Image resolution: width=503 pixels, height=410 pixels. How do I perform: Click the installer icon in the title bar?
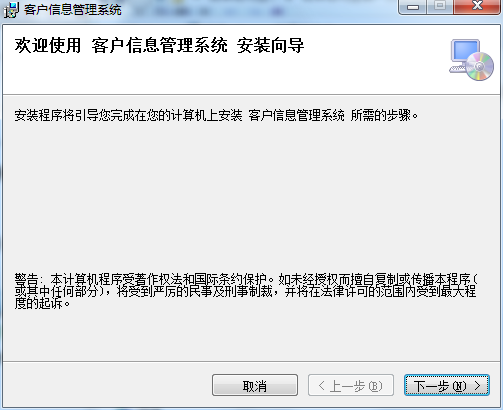click(11, 9)
